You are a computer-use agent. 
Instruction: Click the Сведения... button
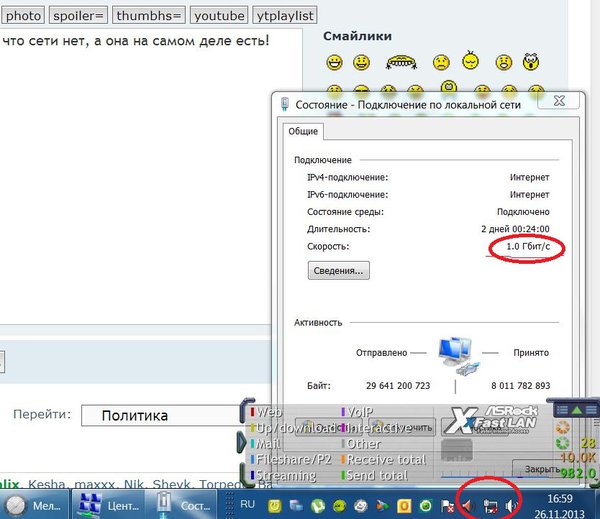click(338, 270)
